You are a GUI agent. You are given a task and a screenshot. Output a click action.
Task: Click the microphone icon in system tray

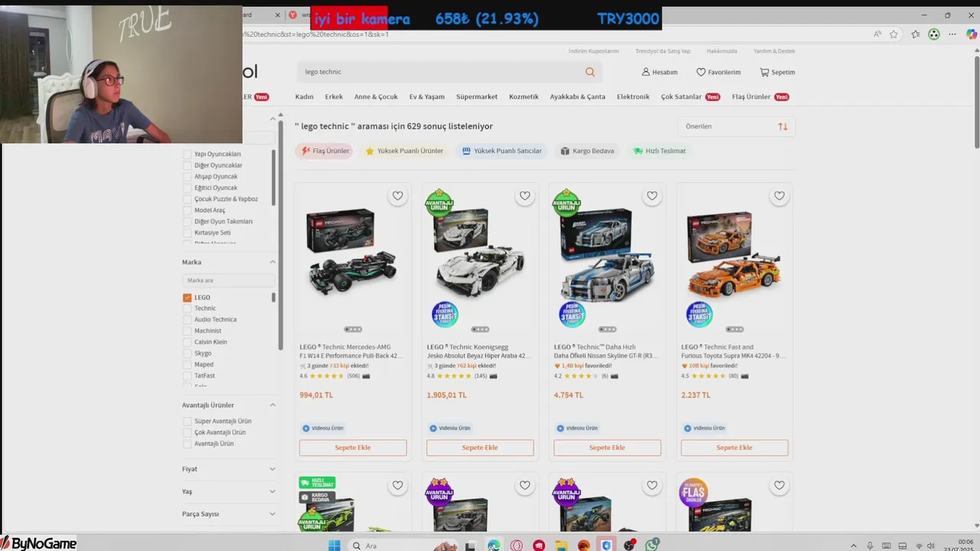pos(870,546)
